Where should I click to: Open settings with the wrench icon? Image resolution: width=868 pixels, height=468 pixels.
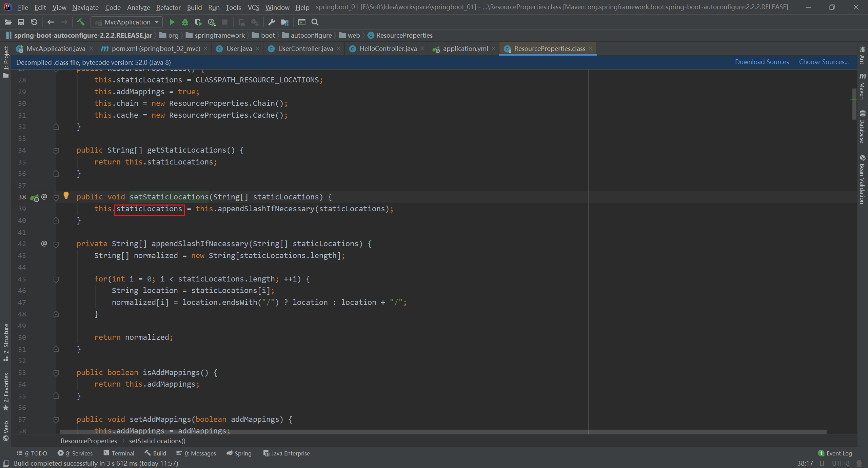click(272, 22)
